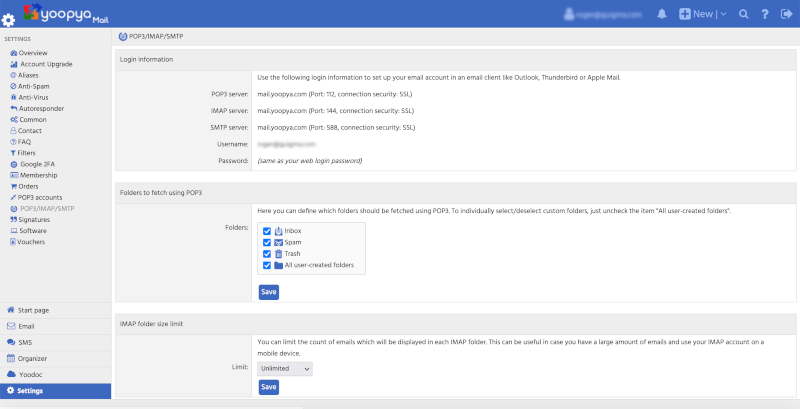Image resolution: width=800 pixels, height=409 pixels.
Task: Save the IMAP folder size limit
Action: [x=268, y=387]
